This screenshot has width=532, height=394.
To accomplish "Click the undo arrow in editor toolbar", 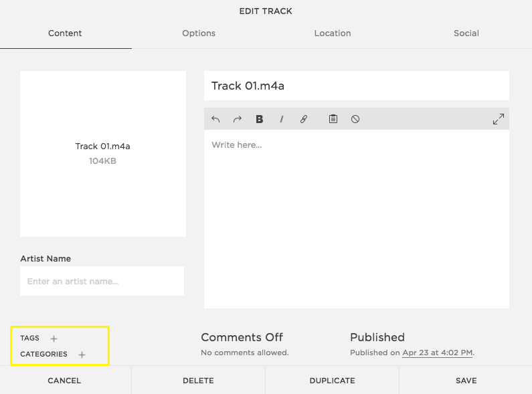I will [x=215, y=119].
